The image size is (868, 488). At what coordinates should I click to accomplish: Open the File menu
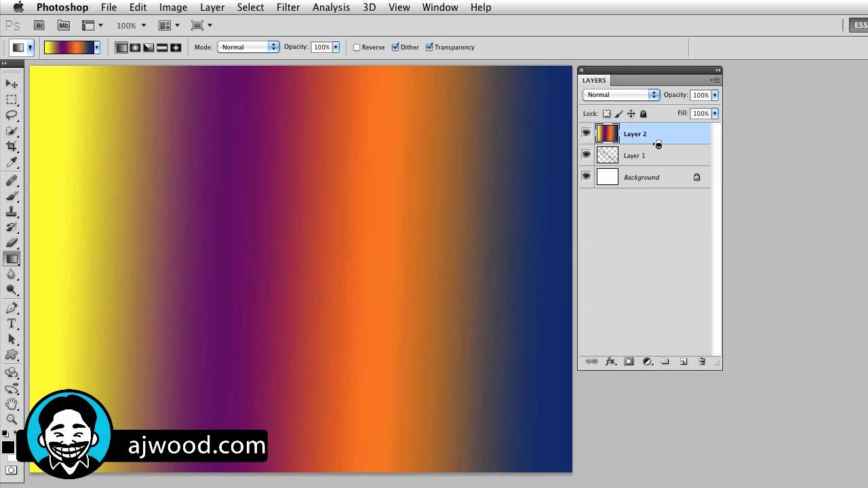tap(108, 7)
